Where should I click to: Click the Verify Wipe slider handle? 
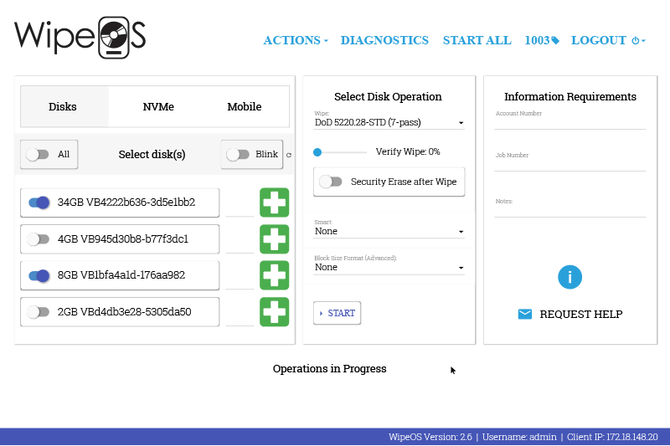[317, 152]
